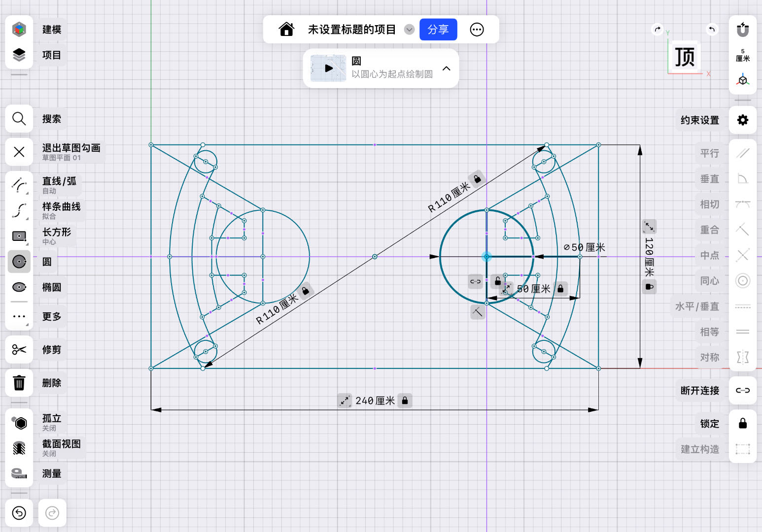This screenshot has width=762, height=532.
Task: Click the 搜索 search magnifier icon
Action: [x=19, y=119]
